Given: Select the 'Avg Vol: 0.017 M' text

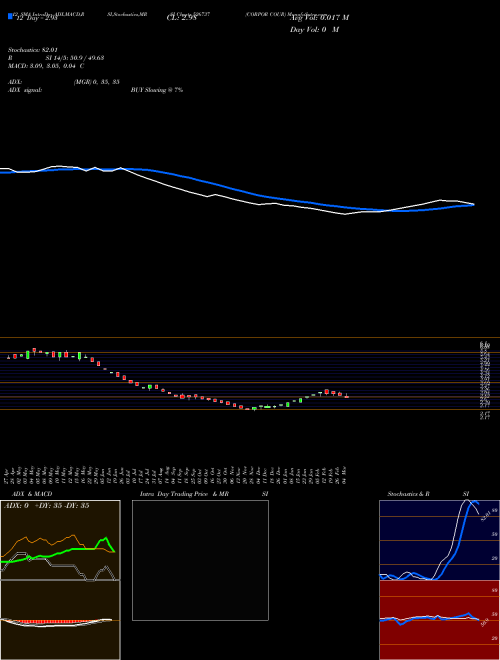Looking at the screenshot, I should [319, 18].
